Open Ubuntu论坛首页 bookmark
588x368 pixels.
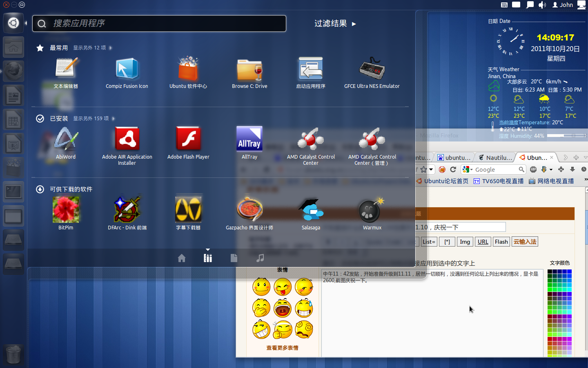[x=442, y=181]
